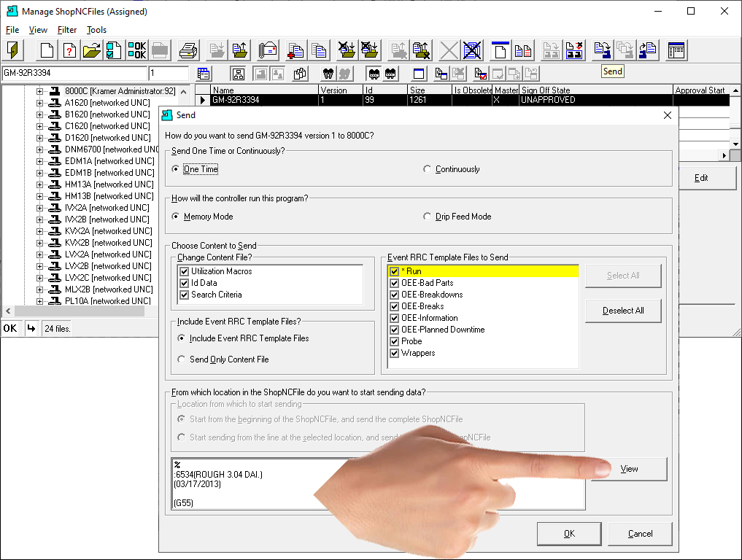Select the Send Only Content File option
The width and height of the screenshot is (742, 560).
181,359
